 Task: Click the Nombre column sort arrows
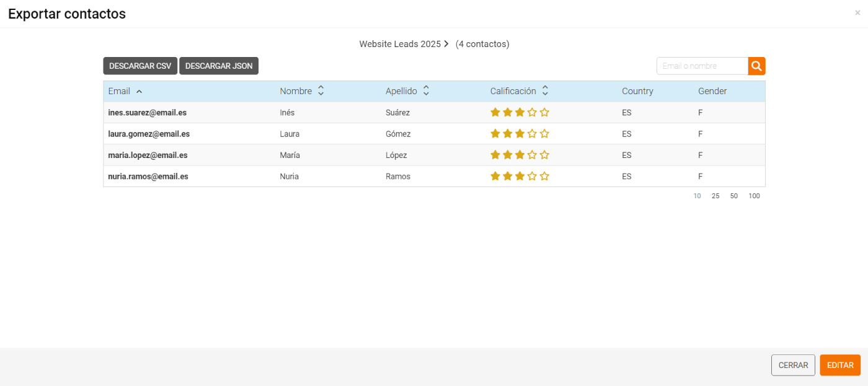tap(321, 91)
